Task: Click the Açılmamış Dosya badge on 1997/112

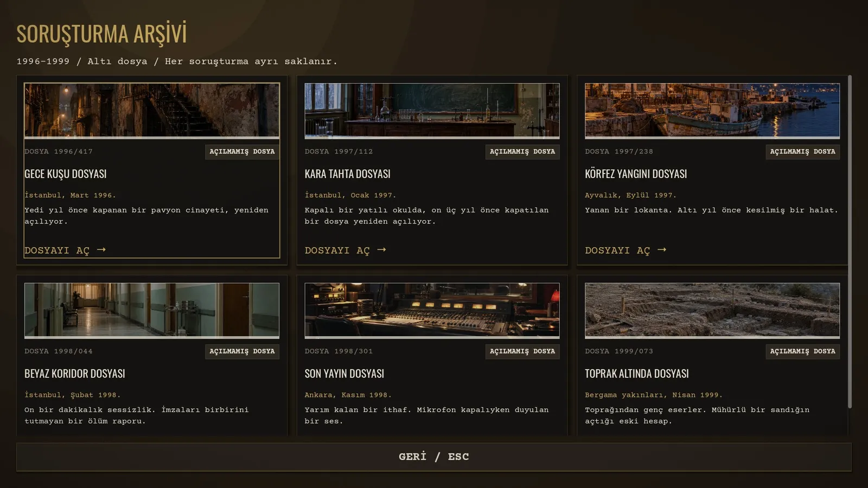Action: (x=522, y=152)
